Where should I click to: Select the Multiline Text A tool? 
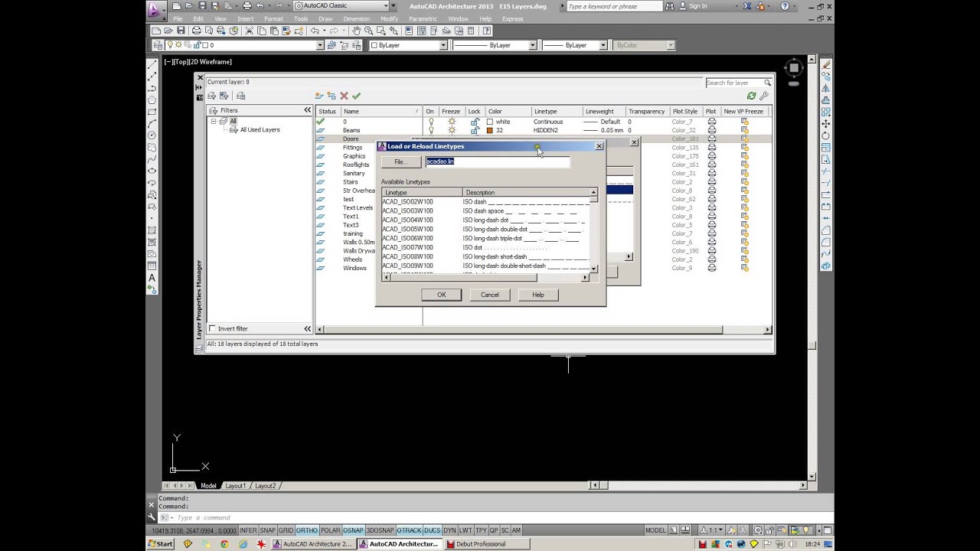[152, 278]
